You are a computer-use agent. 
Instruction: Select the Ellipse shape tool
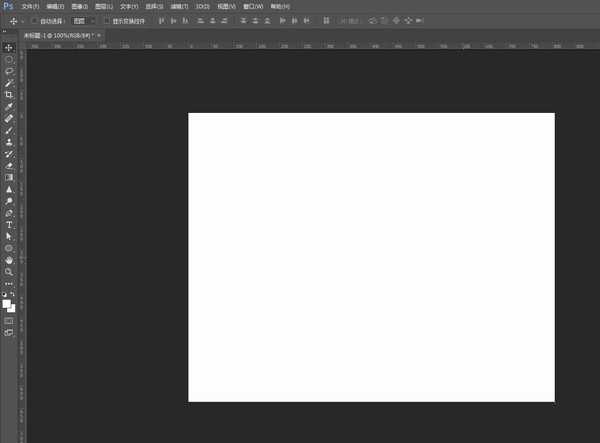9,248
